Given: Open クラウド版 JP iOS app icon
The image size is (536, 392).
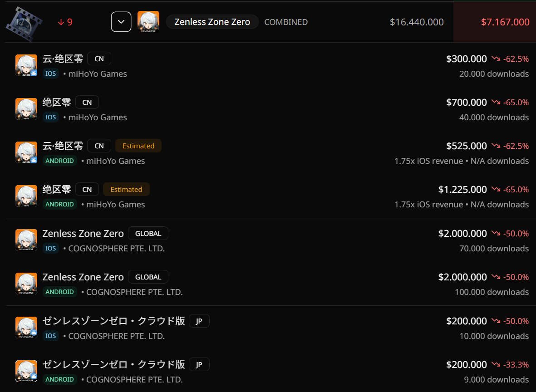Looking at the screenshot, I should (x=26, y=328).
